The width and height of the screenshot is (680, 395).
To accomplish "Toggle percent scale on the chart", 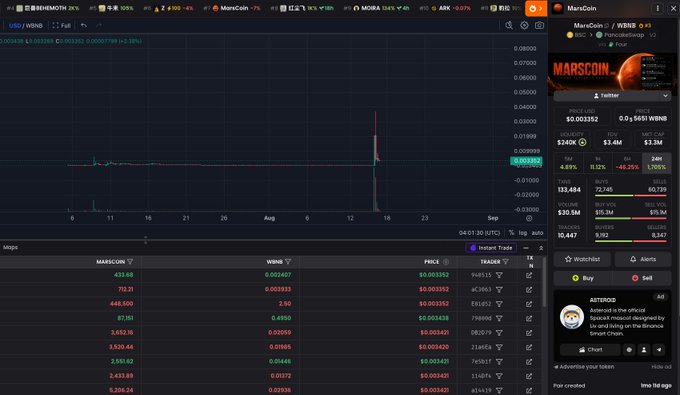I will point(511,233).
